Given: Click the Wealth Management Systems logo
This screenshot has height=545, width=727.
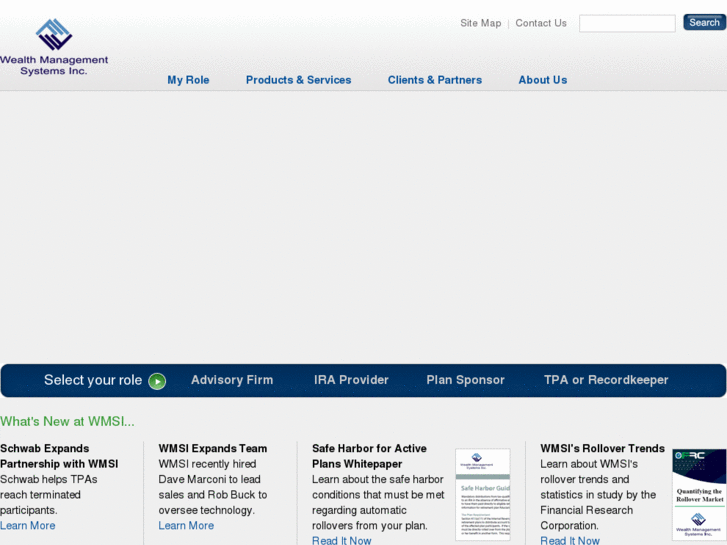Looking at the screenshot, I should click(54, 47).
